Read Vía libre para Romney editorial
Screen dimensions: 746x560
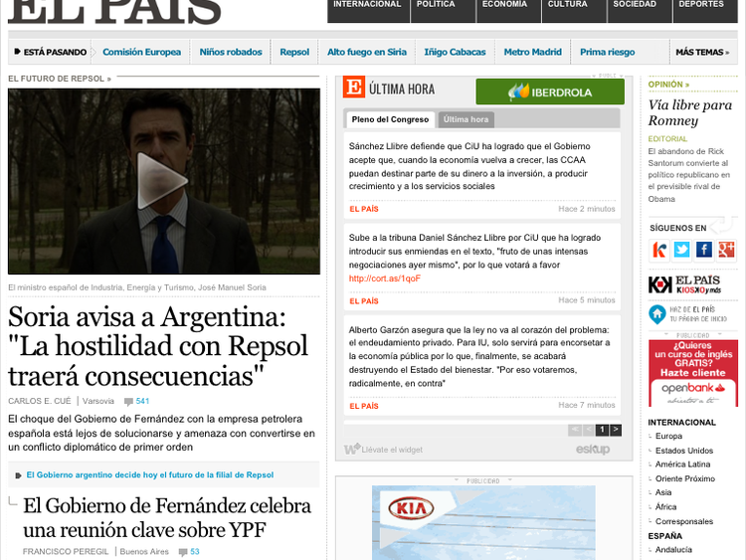690,112
